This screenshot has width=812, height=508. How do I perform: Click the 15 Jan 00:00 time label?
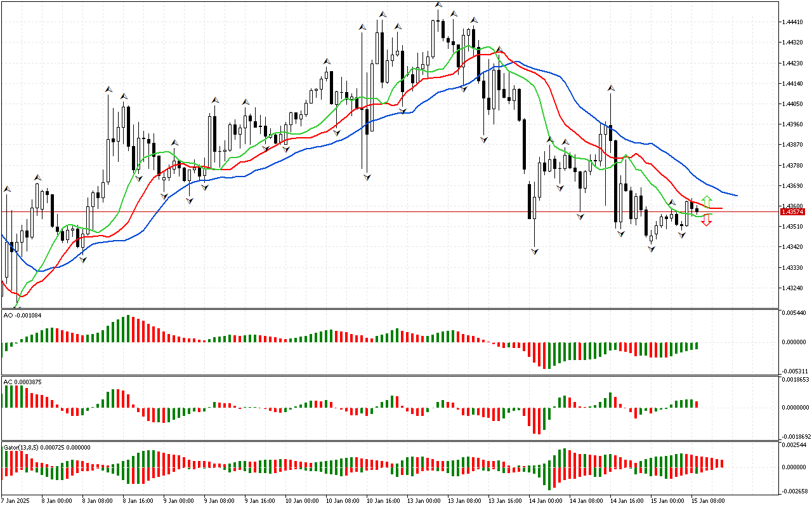tap(667, 500)
